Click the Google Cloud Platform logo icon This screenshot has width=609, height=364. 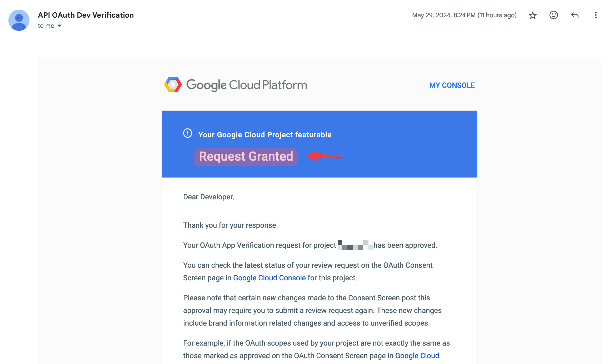[171, 84]
